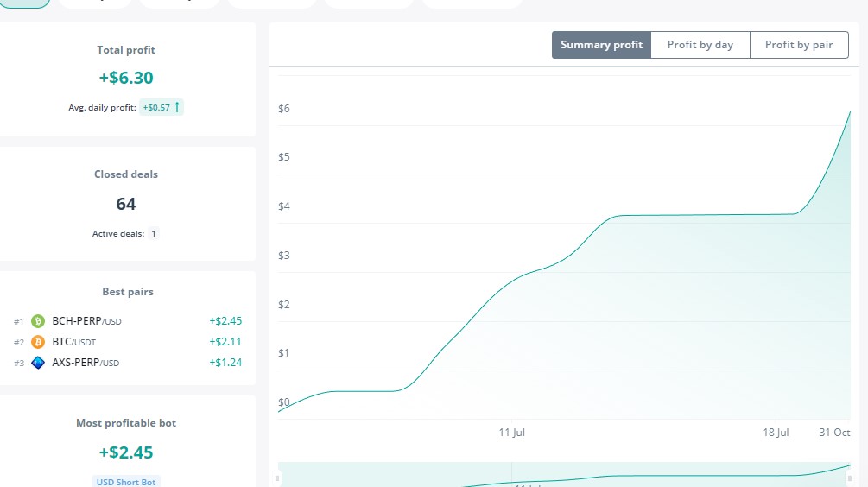Switch to Summary profit tab

(x=601, y=45)
